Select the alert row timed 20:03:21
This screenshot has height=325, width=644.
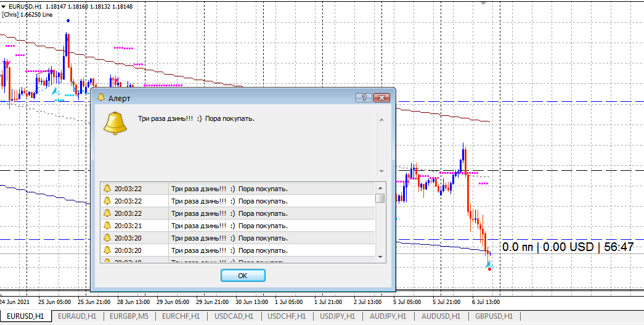coord(238,226)
